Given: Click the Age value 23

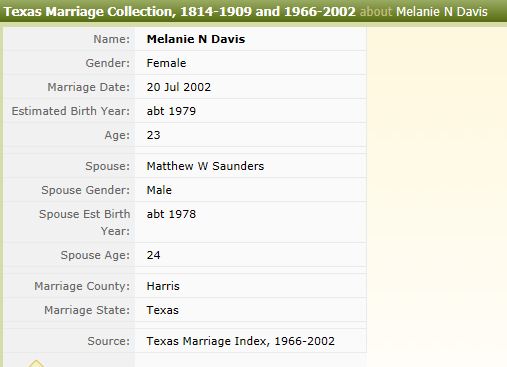Looking at the screenshot, I should point(153,135).
